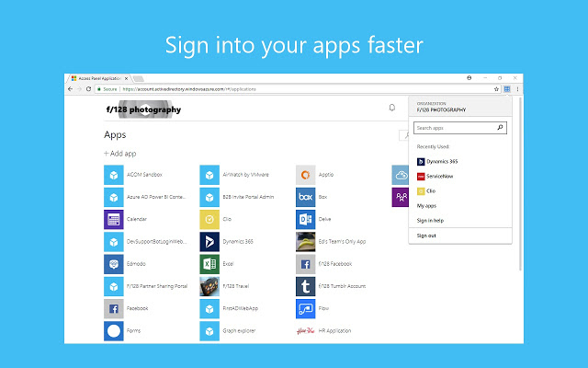This screenshot has height=368, width=588.
Task: Open the ACOM Sandbox app icon
Action: (114, 175)
